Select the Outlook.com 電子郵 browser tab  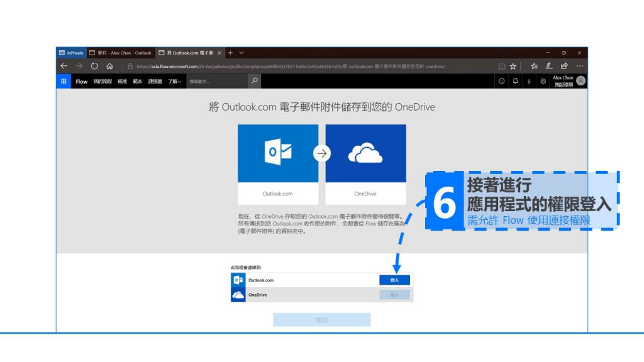[x=190, y=53]
